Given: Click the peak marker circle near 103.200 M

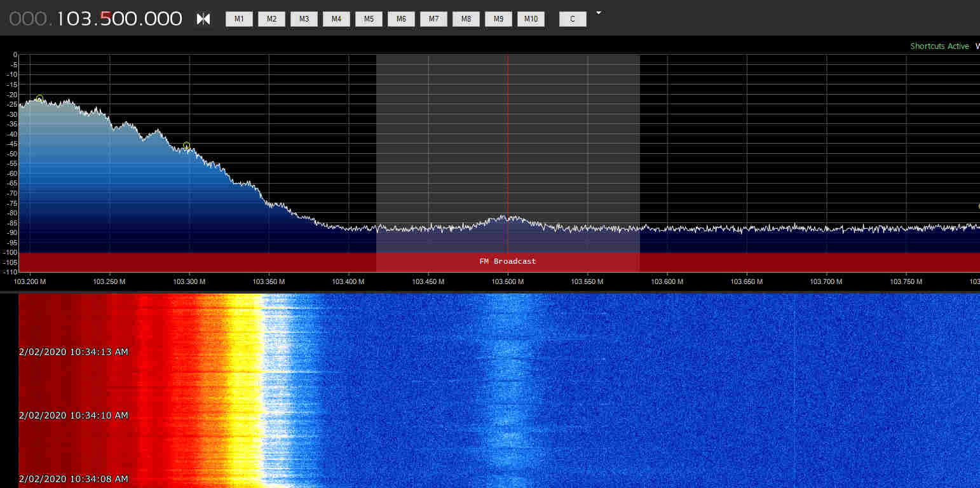Looking at the screenshot, I should (x=39, y=98).
